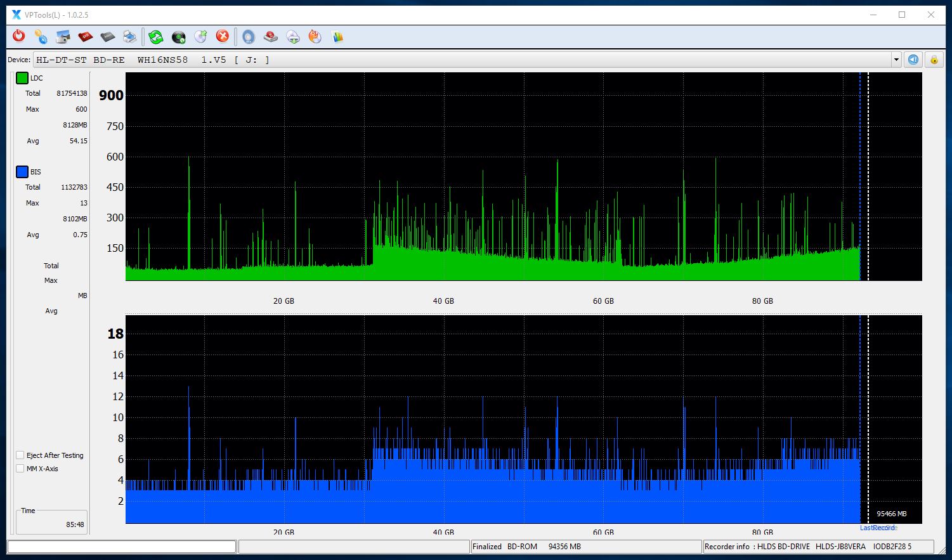Click the blue BIS color swatch
Viewport: 952px width, 560px height.
coord(22,172)
